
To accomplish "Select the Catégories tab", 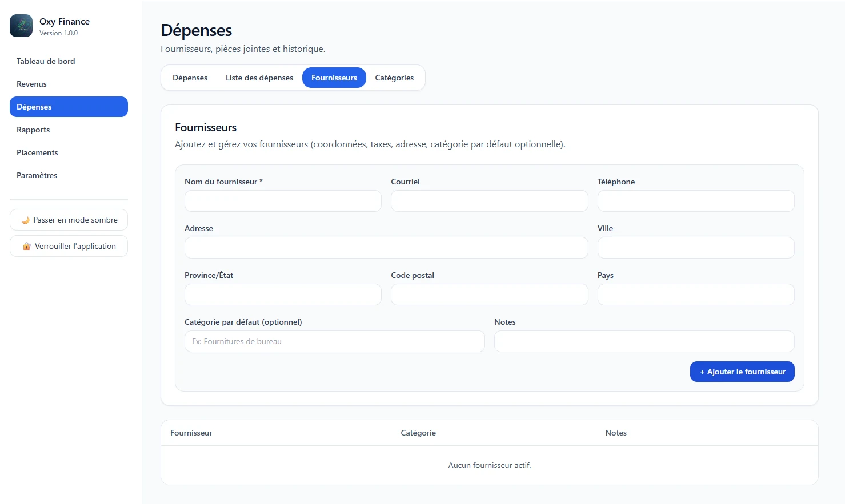I will tap(394, 78).
